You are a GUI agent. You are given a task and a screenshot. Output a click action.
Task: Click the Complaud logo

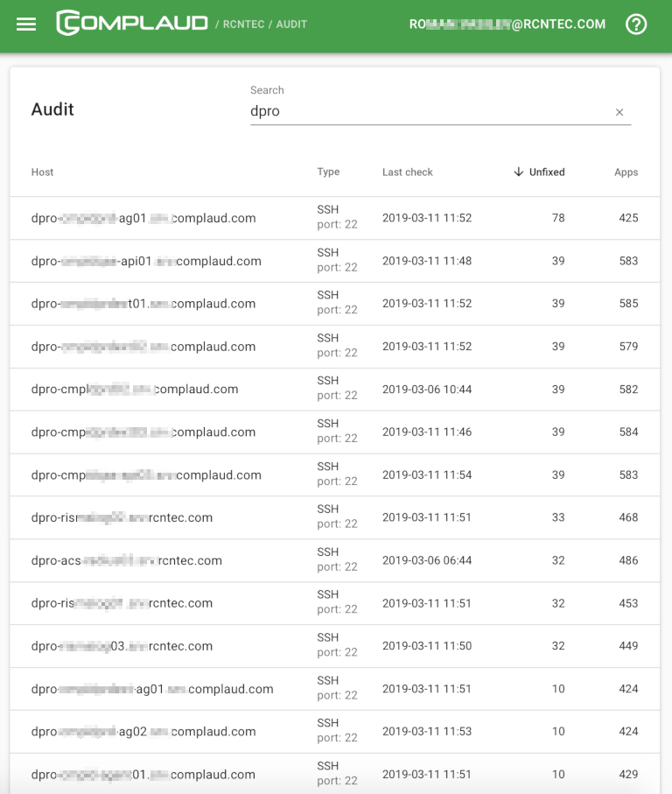click(x=132, y=24)
